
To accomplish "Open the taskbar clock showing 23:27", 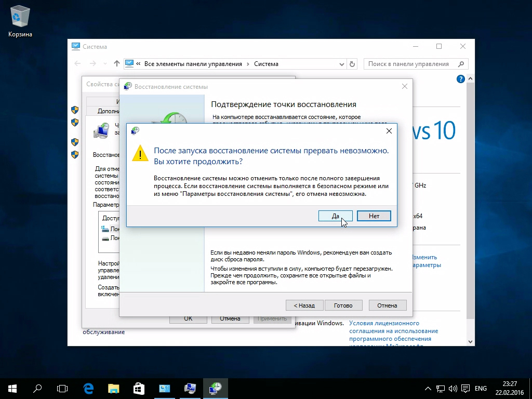I will (509, 389).
